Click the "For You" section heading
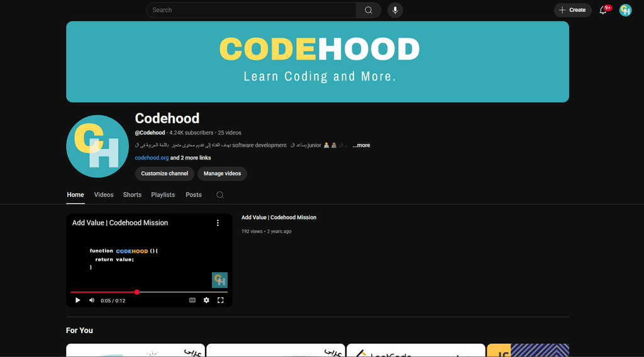 point(80,331)
